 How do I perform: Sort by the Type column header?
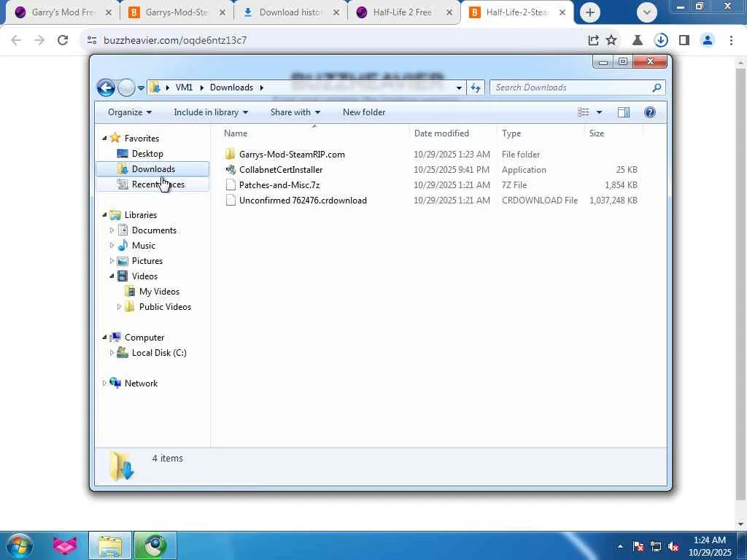tap(541, 133)
